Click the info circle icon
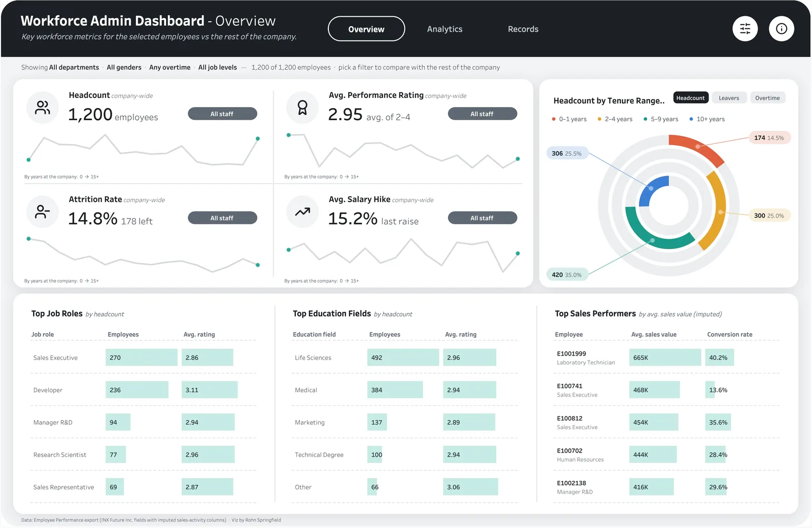Screen dimensions: 812x528 [x=782, y=29]
